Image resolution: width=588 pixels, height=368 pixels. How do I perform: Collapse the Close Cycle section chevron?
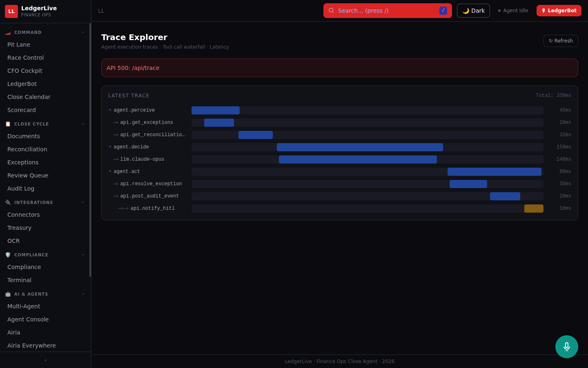point(83,124)
